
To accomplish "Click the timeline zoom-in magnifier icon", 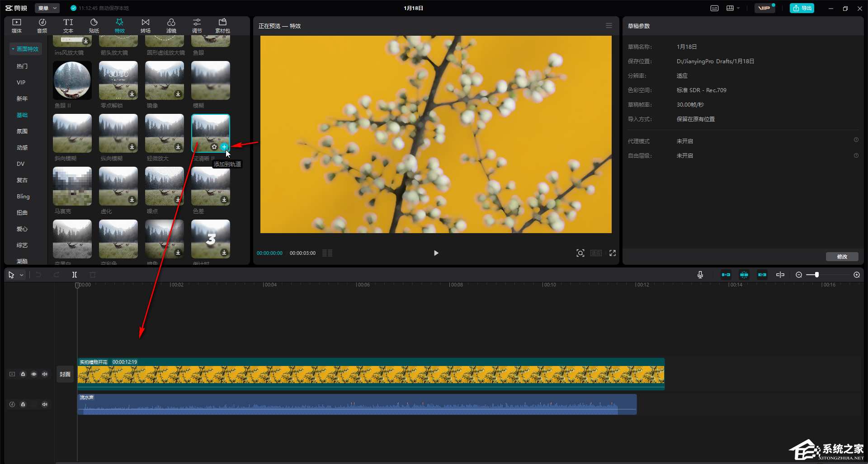I will (x=856, y=275).
